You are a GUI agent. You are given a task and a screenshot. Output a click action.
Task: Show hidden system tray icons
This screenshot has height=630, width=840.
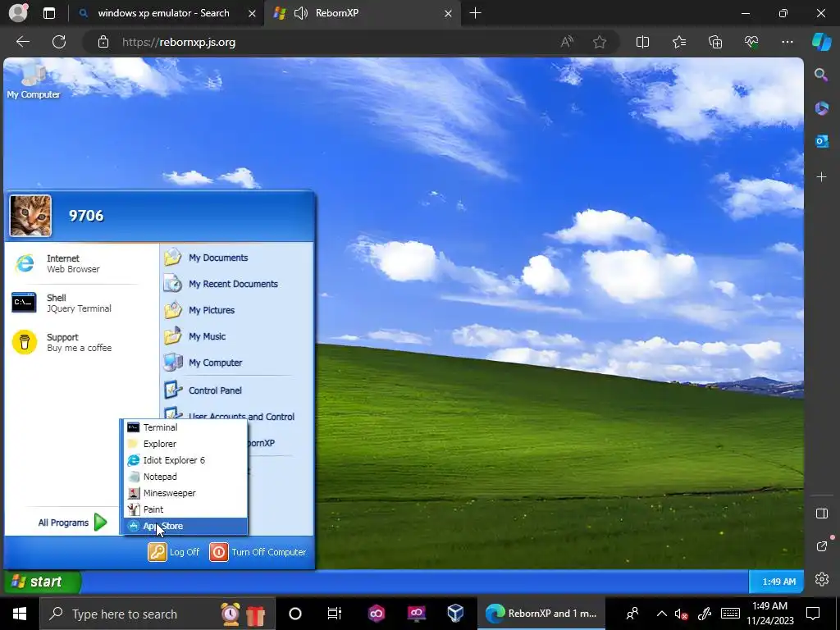(x=662, y=614)
